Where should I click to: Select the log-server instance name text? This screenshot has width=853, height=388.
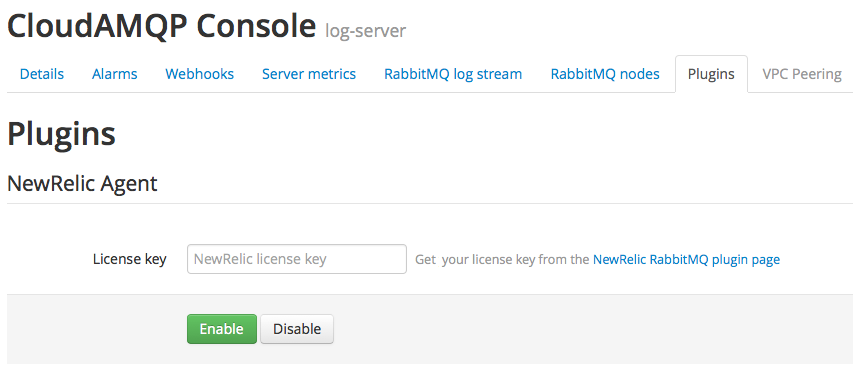[x=366, y=31]
